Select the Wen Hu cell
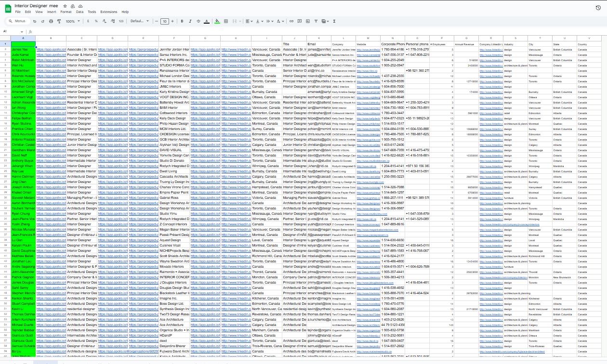The image size is (607, 364). pyautogui.click(x=23, y=65)
